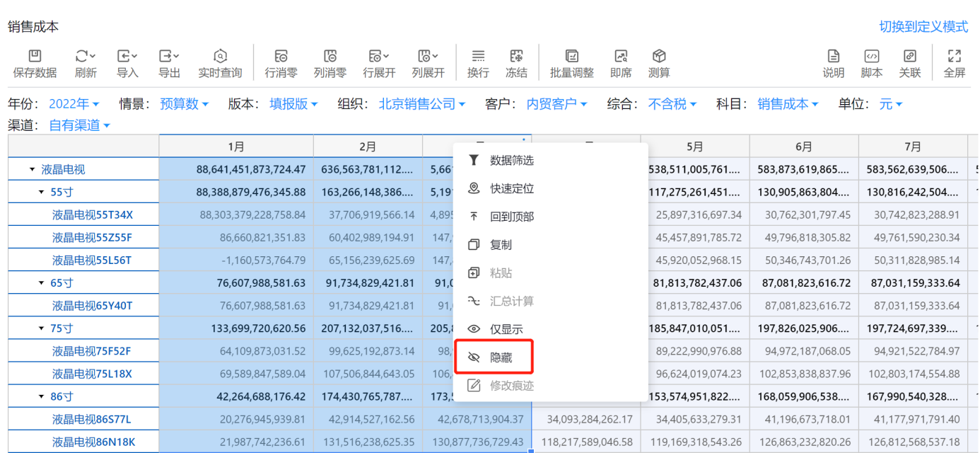980x453 pixels.
Task: Click the 5月 column header
Action: click(x=695, y=147)
